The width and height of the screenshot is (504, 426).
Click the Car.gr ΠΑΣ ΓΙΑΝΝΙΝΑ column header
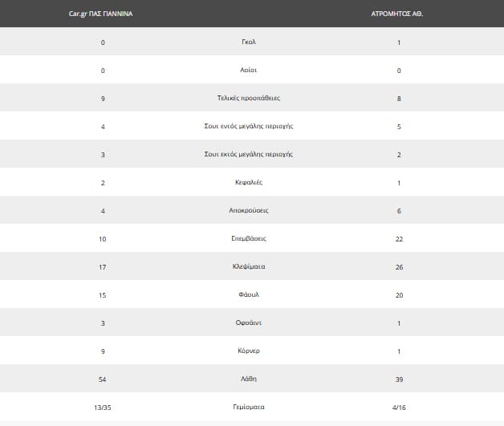click(101, 14)
